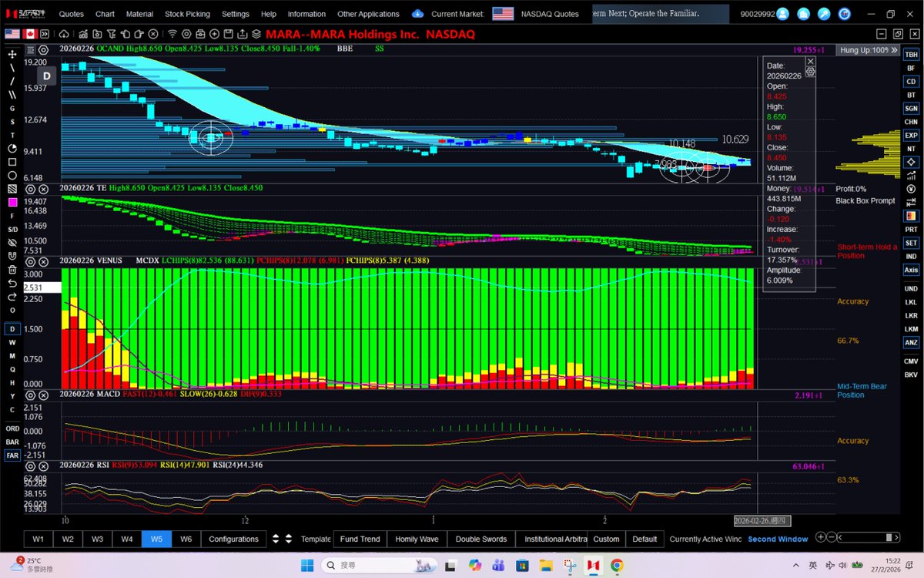Open settings for the MACD indicator panel
Screen dimensions: 924x578
pyautogui.click(x=30, y=395)
